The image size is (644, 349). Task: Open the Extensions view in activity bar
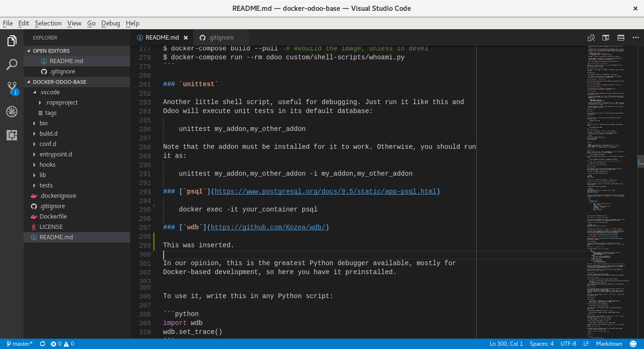point(12,135)
